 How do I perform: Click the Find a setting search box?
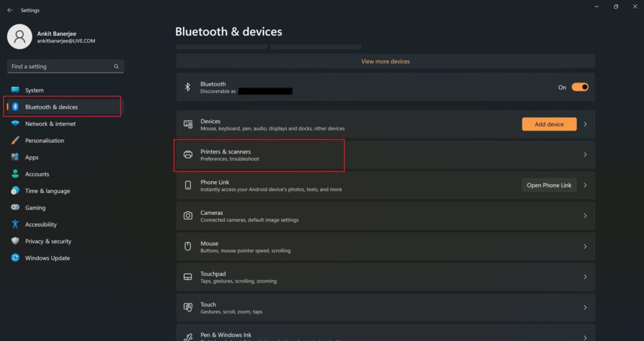pos(61,66)
